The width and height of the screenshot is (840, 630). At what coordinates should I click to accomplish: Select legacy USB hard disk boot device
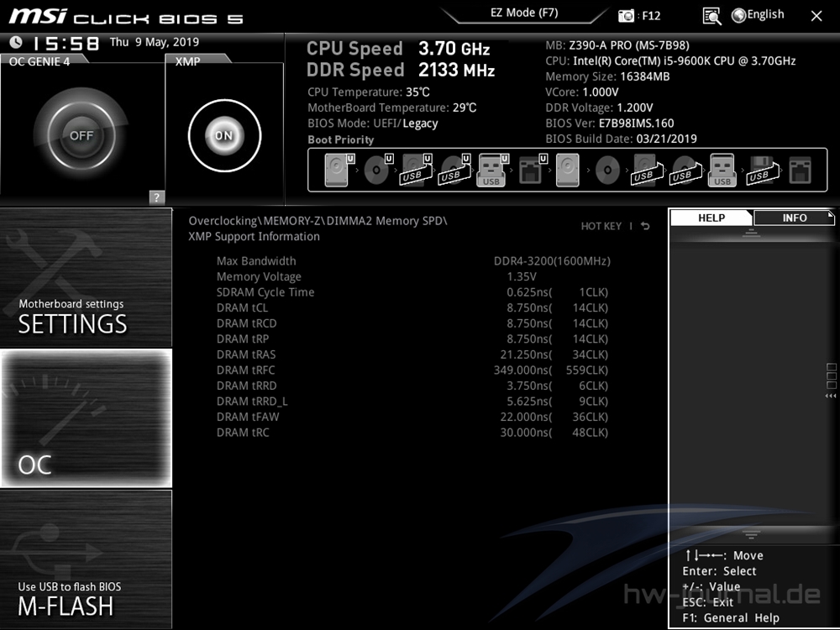647,170
